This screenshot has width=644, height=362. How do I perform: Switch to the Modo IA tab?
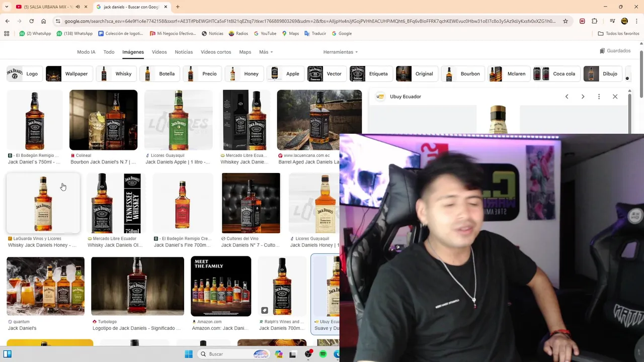pyautogui.click(x=86, y=52)
